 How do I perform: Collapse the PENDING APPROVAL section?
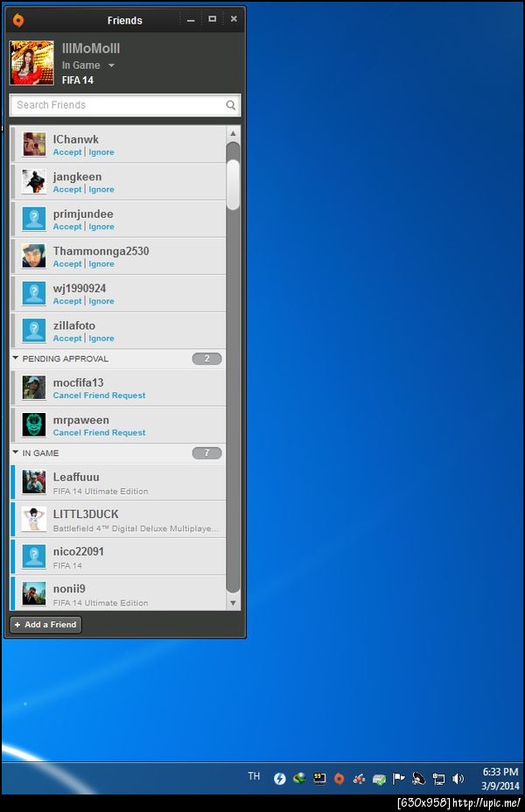15,359
